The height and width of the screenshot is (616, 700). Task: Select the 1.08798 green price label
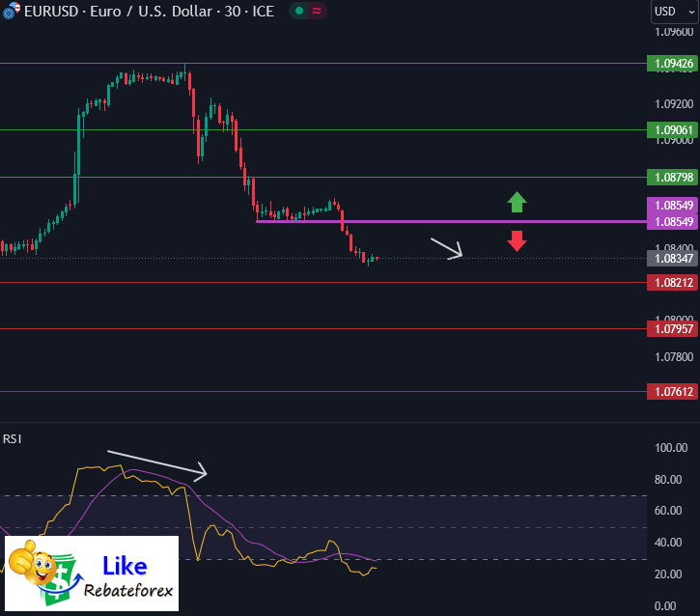tap(672, 178)
